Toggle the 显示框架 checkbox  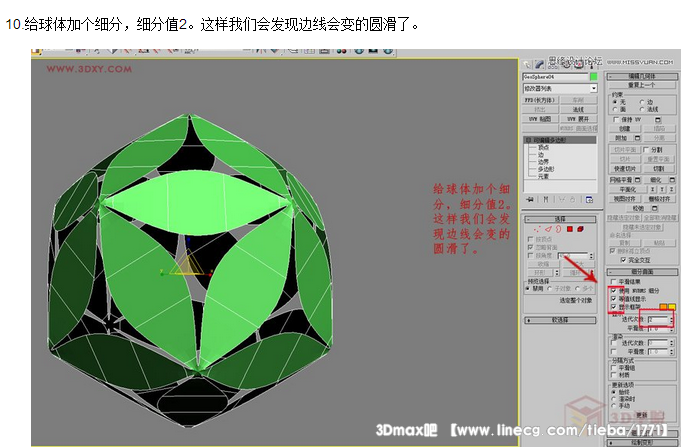point(613,307)
